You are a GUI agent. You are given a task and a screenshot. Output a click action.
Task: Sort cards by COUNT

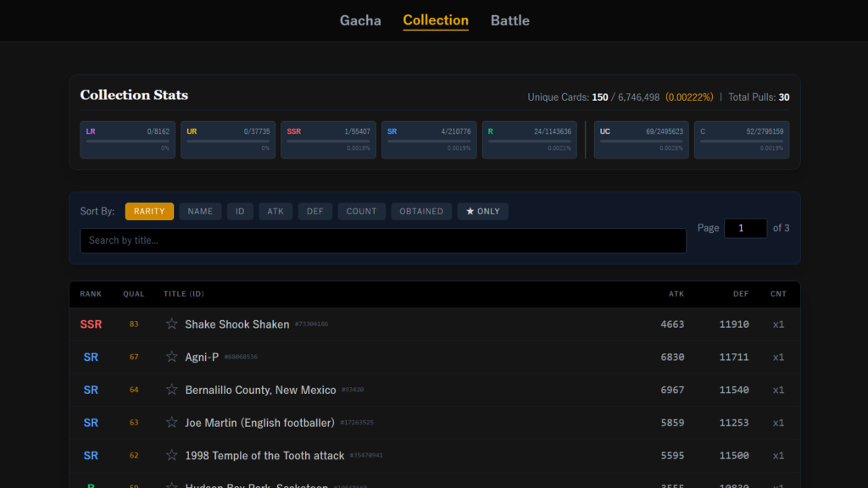[361, 212]
